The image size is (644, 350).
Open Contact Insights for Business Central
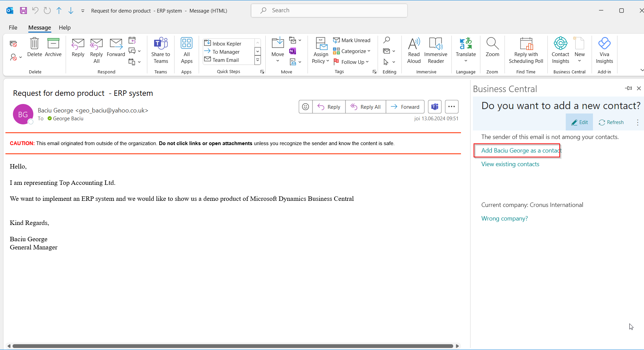point(560,51)
